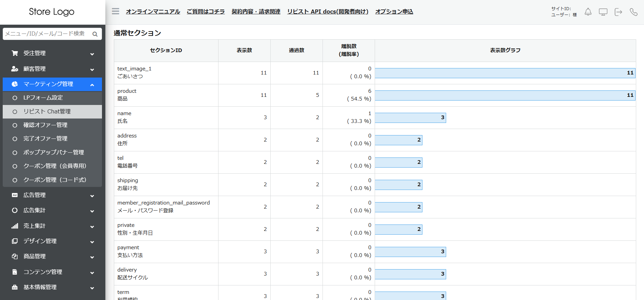Expand the デザイン管理 chevron
This screenshot has height=300, width=644.
[92, 242]
